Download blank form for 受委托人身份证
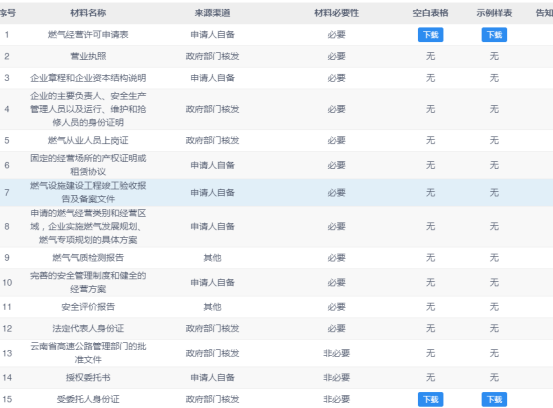 430,399
